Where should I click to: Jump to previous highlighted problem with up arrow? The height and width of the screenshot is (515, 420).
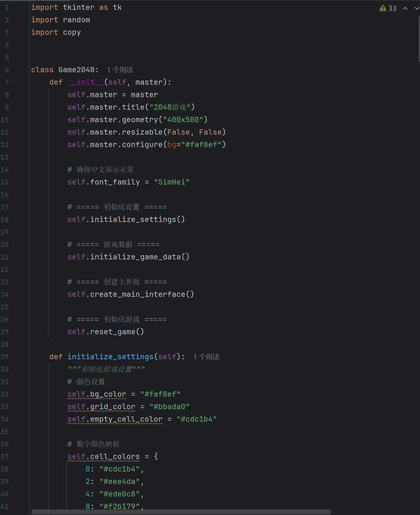click(405, 8)
